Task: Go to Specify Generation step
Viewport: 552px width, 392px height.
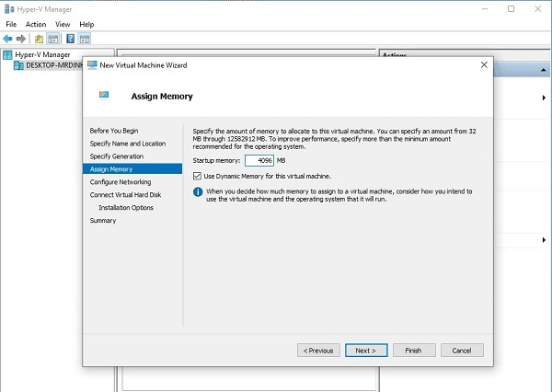Action: 117,156
